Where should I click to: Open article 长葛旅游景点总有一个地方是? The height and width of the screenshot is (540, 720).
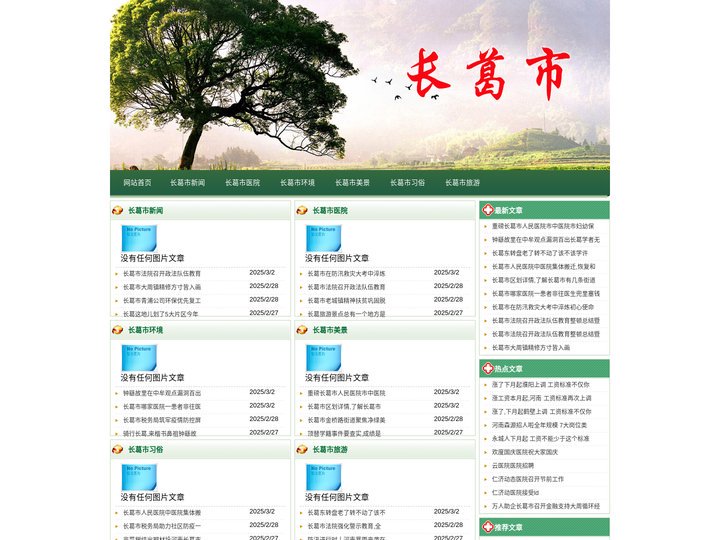tap(346, 314)
